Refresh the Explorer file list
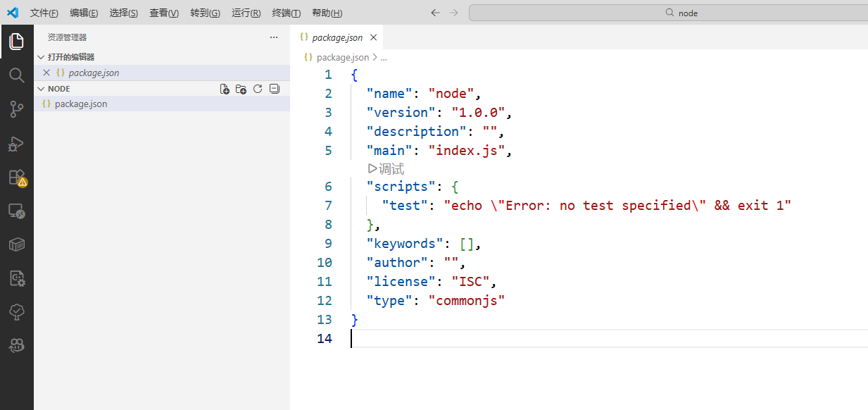 258,89
